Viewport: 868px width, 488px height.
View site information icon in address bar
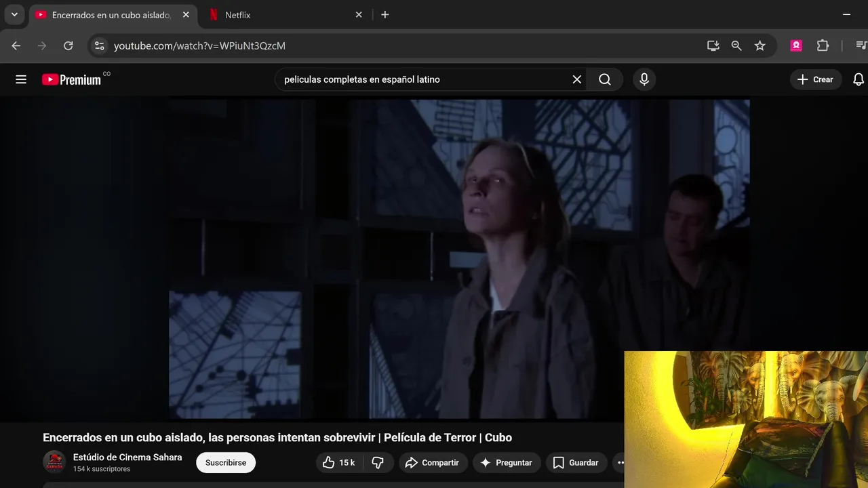click(99, 45)
